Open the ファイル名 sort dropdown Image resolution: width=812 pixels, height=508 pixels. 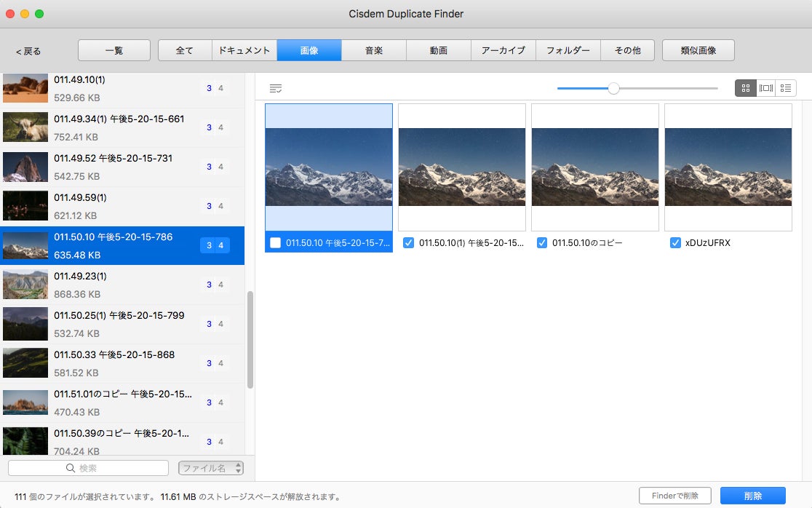(x=211, y=468)
